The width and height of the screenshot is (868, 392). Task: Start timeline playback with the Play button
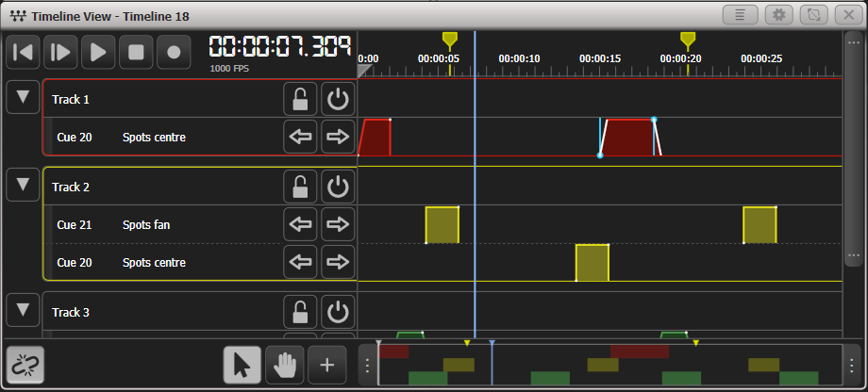coord(98,52)
